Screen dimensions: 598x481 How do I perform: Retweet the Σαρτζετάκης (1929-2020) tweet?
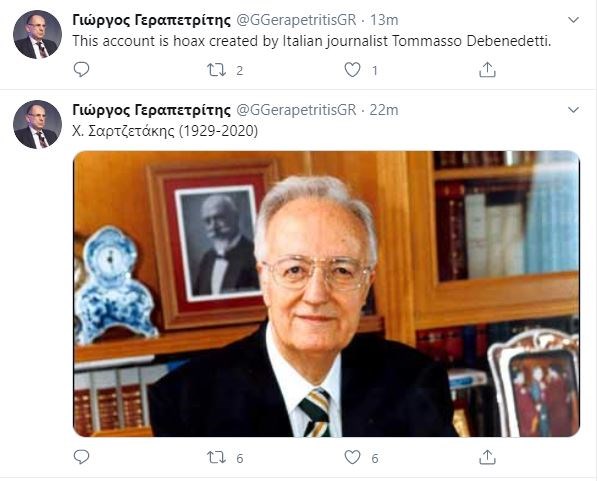tap(216, 457)
